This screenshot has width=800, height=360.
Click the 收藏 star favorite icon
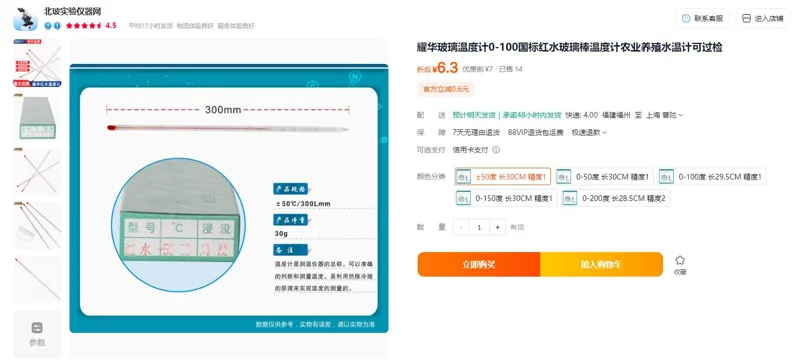coord(680,261)
